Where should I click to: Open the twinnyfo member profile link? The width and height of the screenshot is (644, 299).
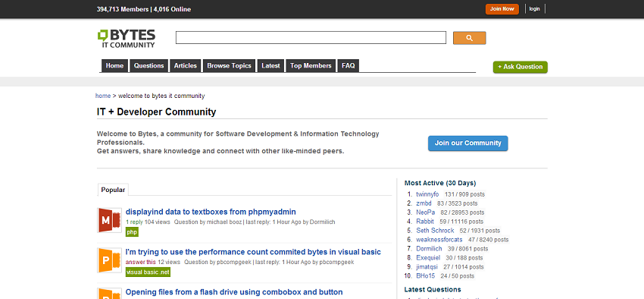click(427, 194)
